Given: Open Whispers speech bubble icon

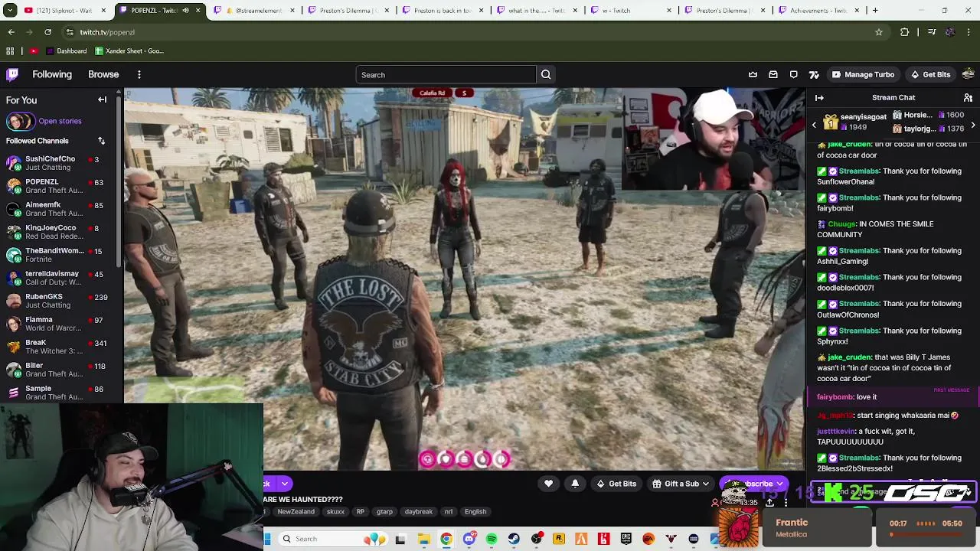Looking at the screenshot, I should point(794,74).
